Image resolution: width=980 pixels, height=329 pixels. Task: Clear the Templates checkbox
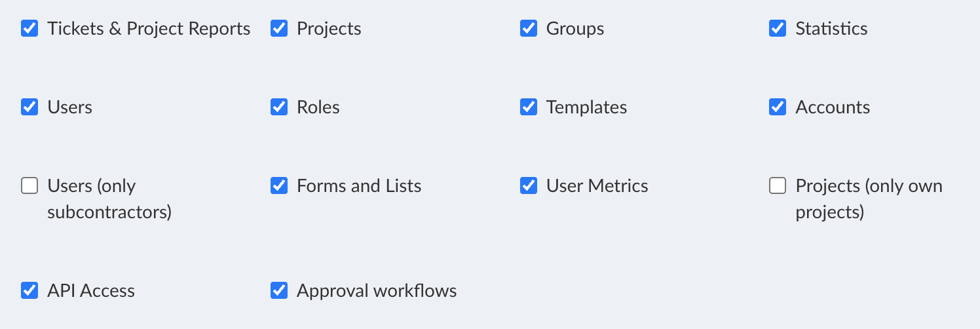529,107
